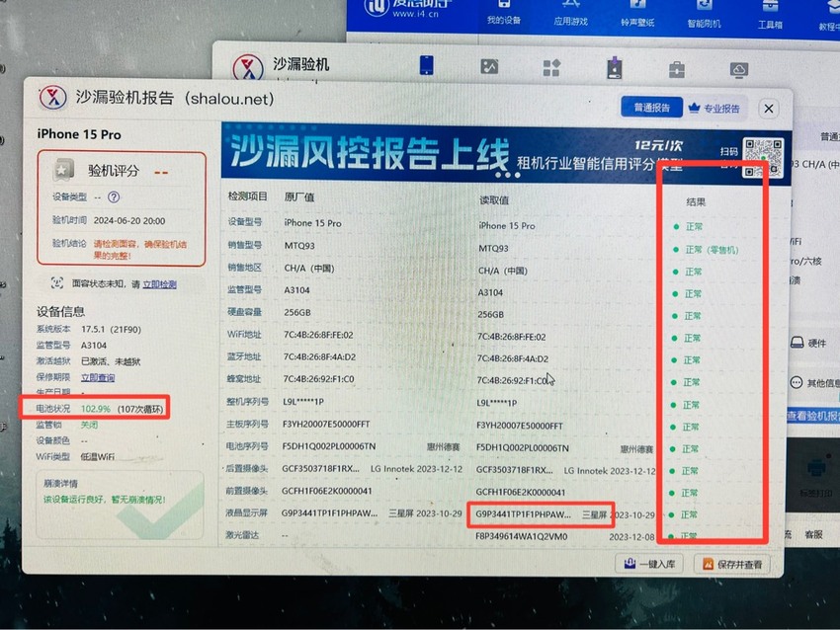
Task: Click the 监管锁 关闭 status text
Action: click(89, 425)
